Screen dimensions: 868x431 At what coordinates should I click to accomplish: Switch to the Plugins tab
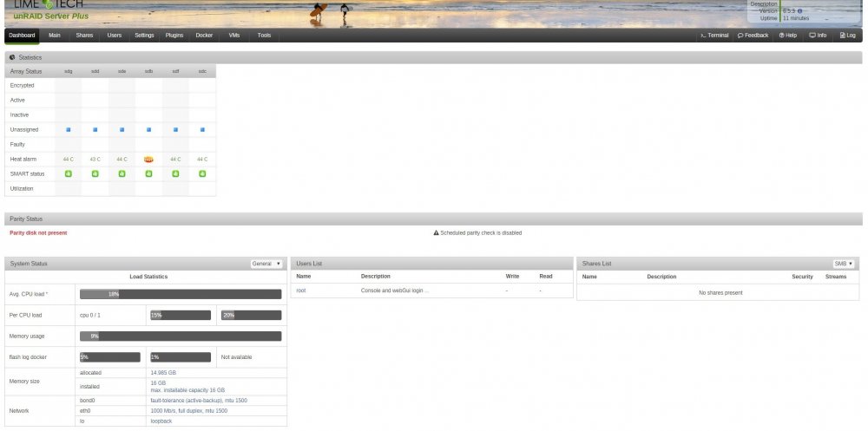[x=174, y=36]
